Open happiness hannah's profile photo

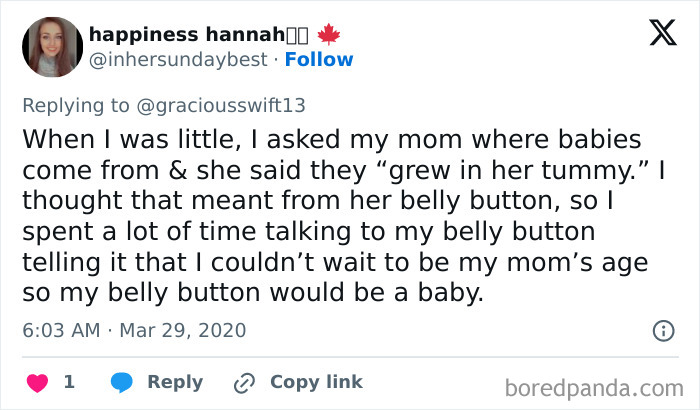48,45
